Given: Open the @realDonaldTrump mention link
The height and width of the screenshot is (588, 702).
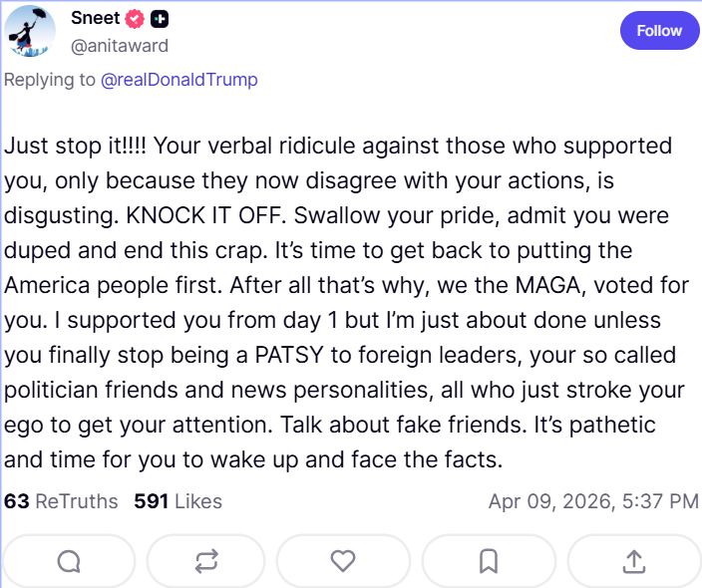Looking at the screenshot, I should pyautogui.click(x=179, y=80).
